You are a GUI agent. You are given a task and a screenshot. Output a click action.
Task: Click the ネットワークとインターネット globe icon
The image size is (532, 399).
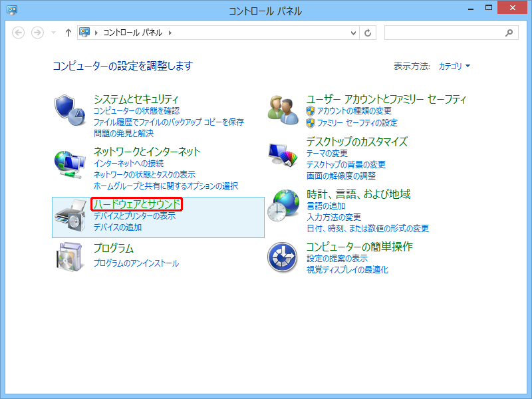coord(70,164)
